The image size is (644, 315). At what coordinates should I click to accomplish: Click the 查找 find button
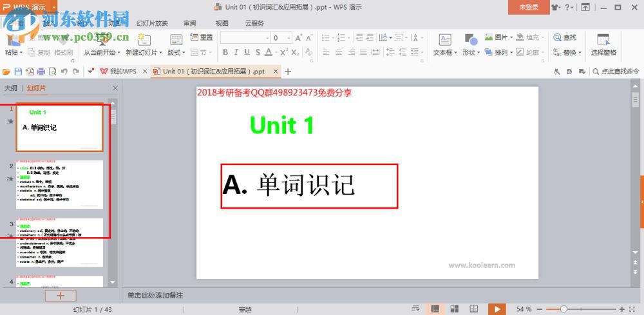click(x=565, y=37)
